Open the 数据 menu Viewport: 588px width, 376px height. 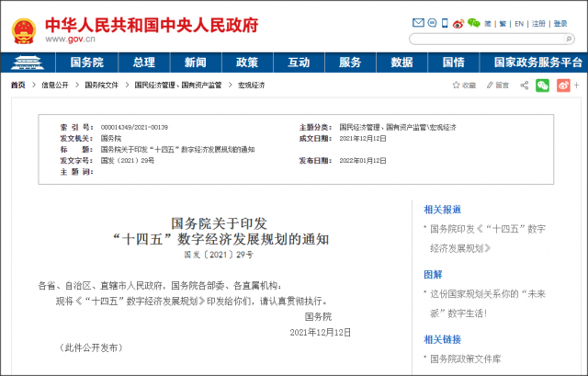(402, 63)
